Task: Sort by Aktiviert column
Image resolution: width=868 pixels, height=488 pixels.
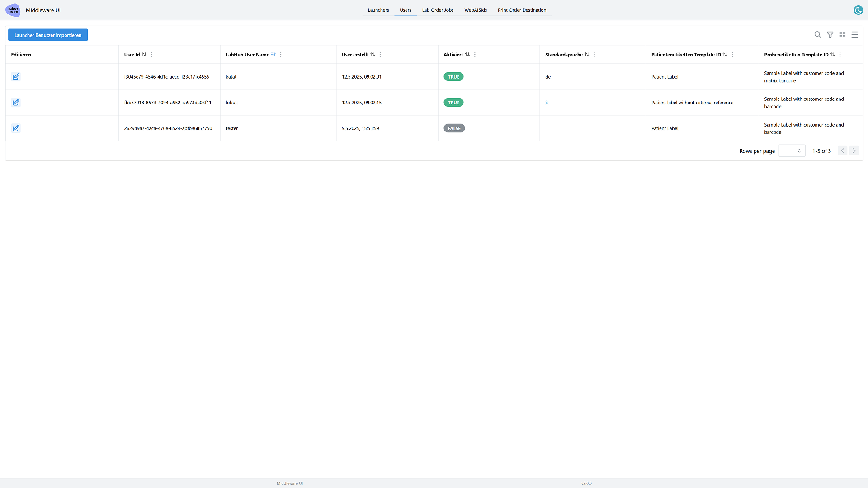Action: coord(467,55)
